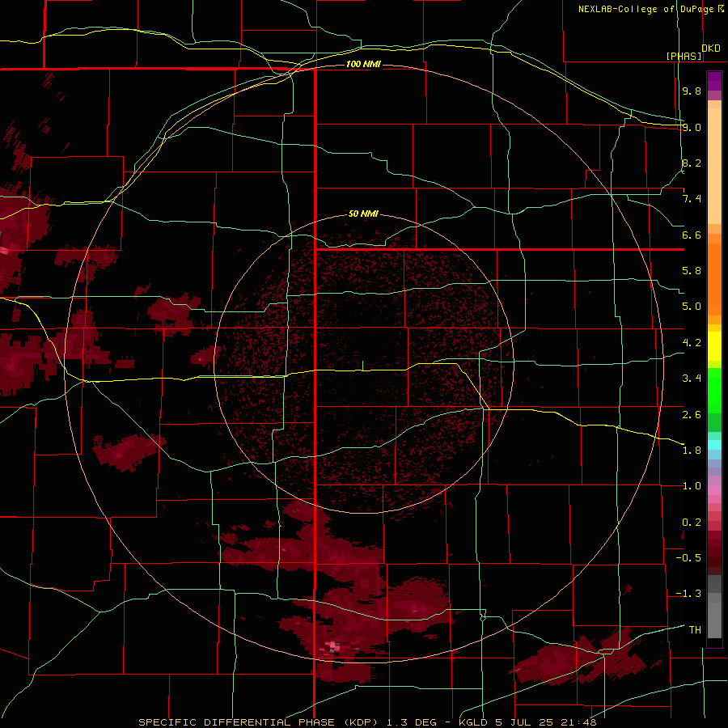This screenshot has height=728, width=728.
Task: Click the 5.8 scale value
Action: pos(692,271)
